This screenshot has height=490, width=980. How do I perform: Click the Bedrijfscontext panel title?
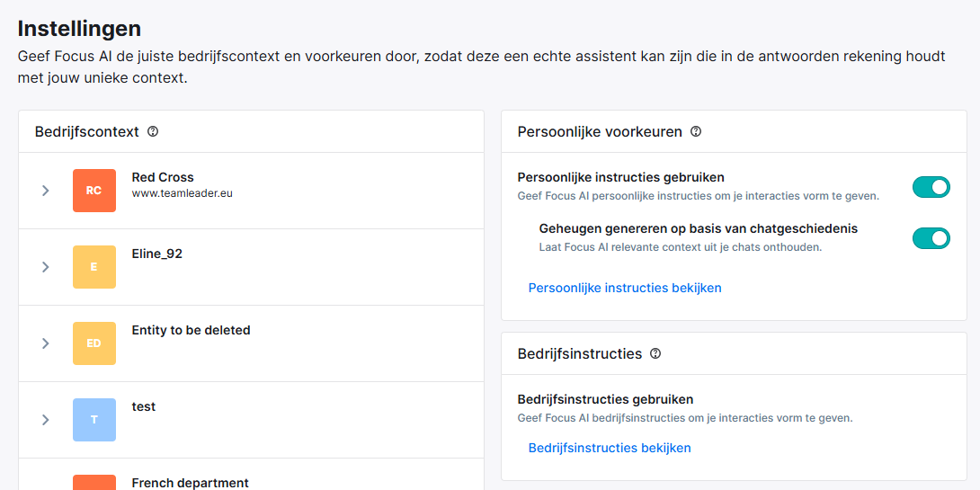(x=87, y=132)
